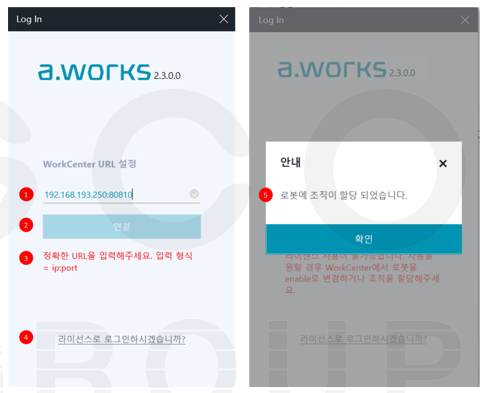Click the 연결 connect button
Image resolution: width=489 pixels, height=393 pixels.
(x=122, y=227)
